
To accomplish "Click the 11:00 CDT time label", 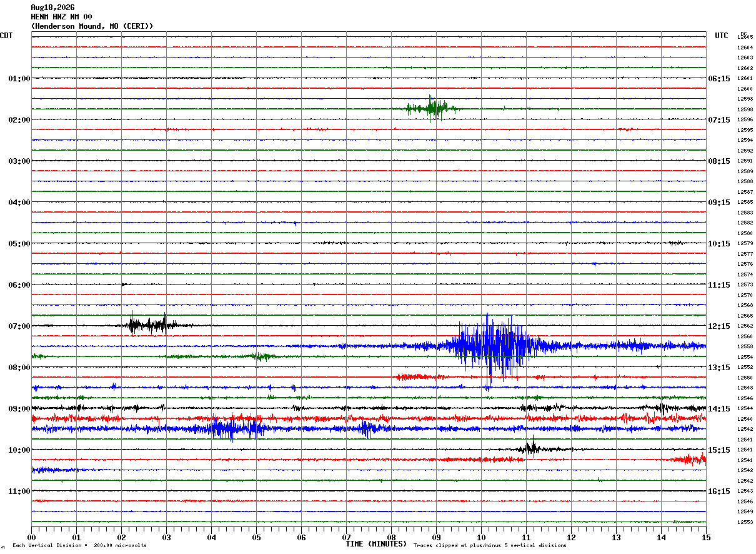I will pyautogui.click(x=19, y=491).
